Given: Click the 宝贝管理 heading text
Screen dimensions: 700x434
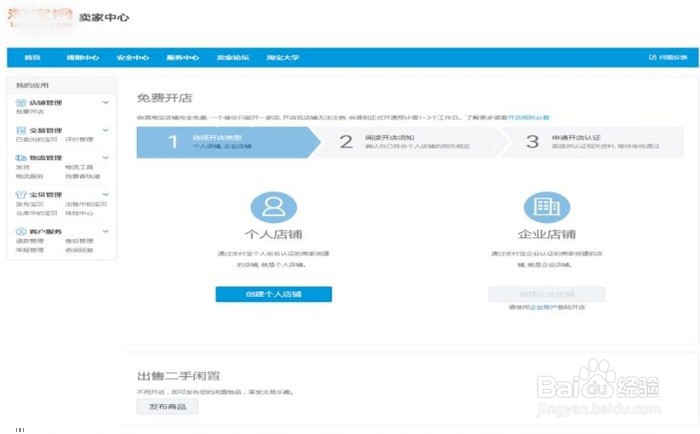Looking at the screenshot, I should 46,195.
